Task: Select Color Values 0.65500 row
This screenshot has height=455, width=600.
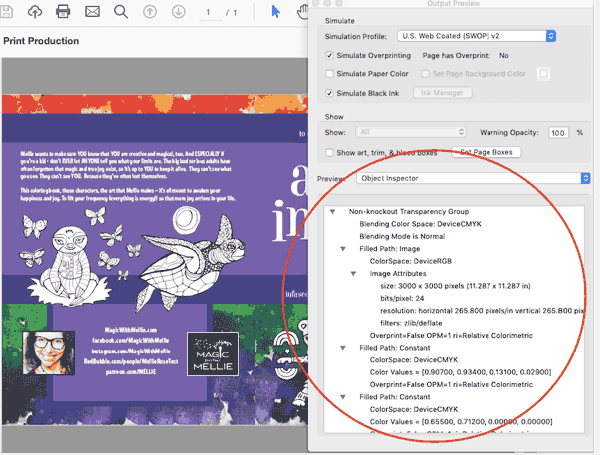Action: click(461, 422)
